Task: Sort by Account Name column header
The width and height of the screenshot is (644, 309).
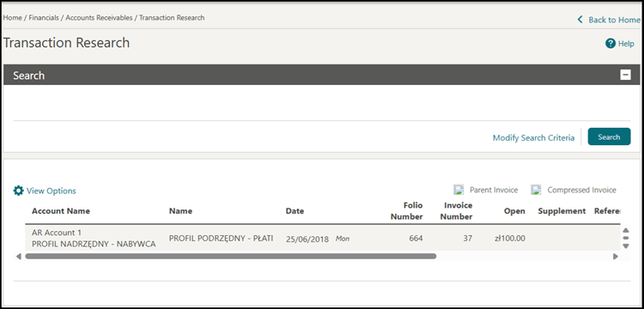Action: tap(61, 211)
